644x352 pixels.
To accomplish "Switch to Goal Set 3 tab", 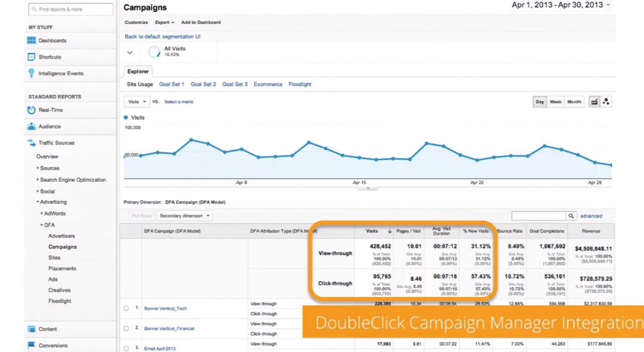I will coord(235,84).
